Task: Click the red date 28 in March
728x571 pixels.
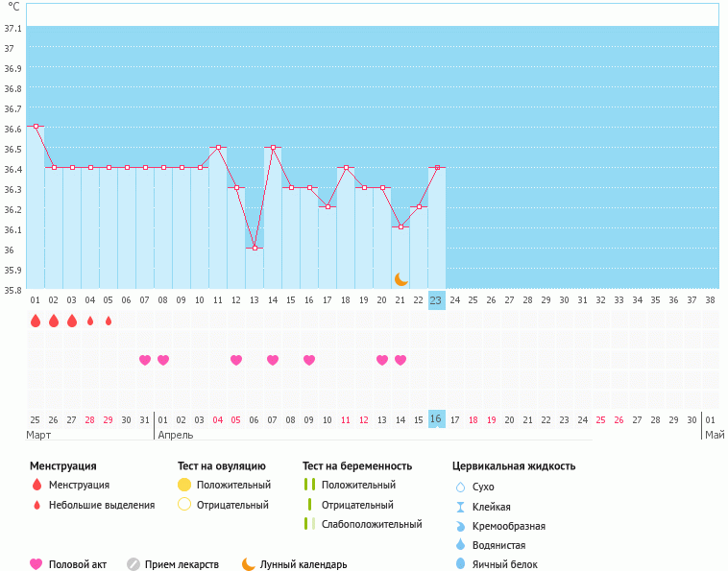Action: 89,419
